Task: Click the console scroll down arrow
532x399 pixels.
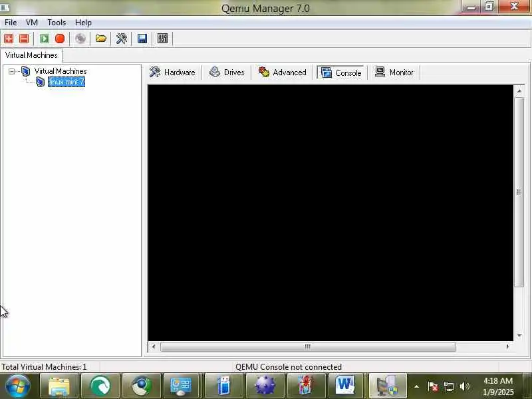Action: pos(519,336)
